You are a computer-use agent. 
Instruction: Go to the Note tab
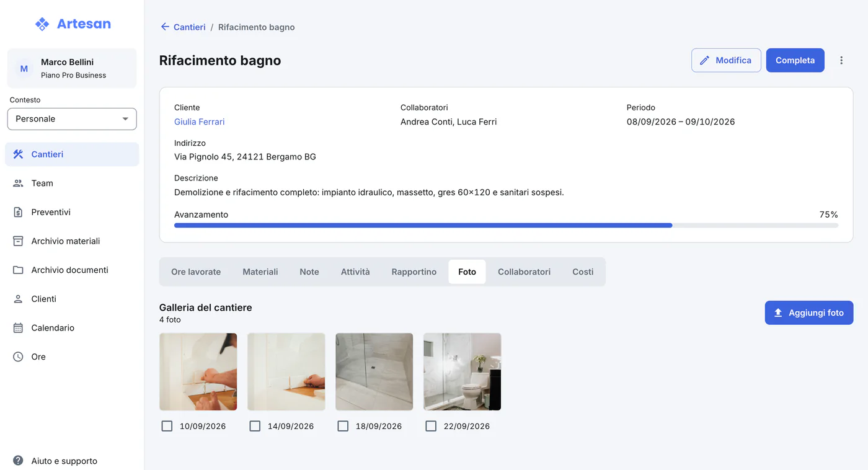309,272
